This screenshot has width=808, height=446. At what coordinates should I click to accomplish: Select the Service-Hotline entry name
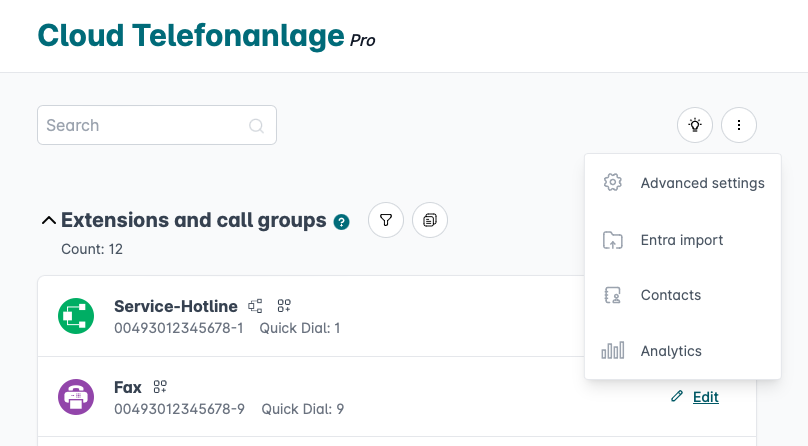(176, 306)
